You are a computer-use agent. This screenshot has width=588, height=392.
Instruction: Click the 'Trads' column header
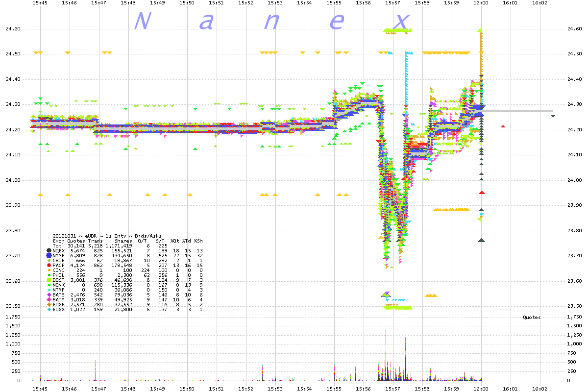(x=96, y=241)
